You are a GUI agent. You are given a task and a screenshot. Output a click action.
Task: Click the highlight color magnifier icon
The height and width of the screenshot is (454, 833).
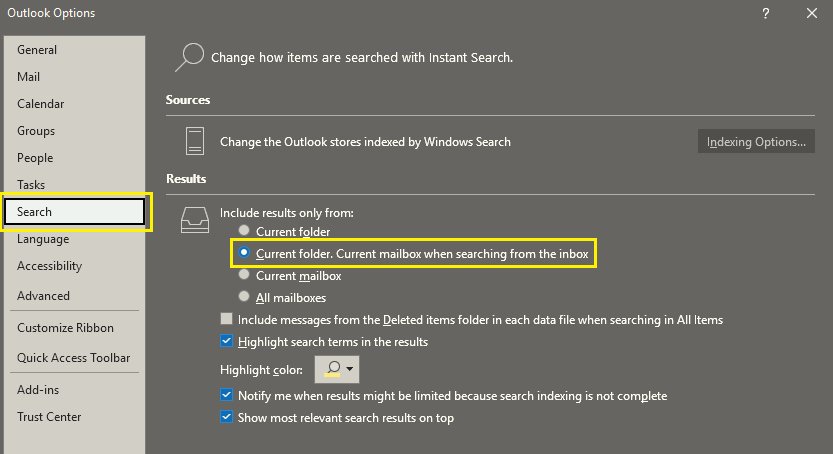(333, 369)
